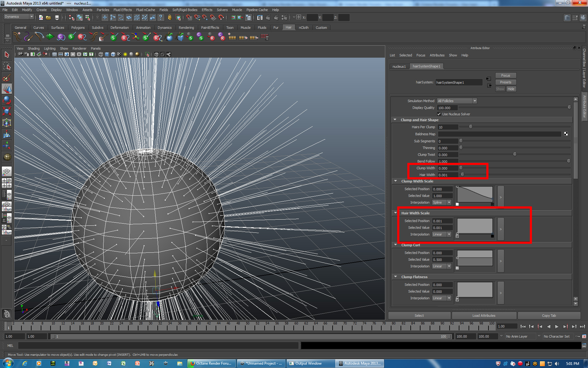Image resolution: width=588 pixels, height=368 pixels.
Task: Click the play forward button
Action: point(557,327)
